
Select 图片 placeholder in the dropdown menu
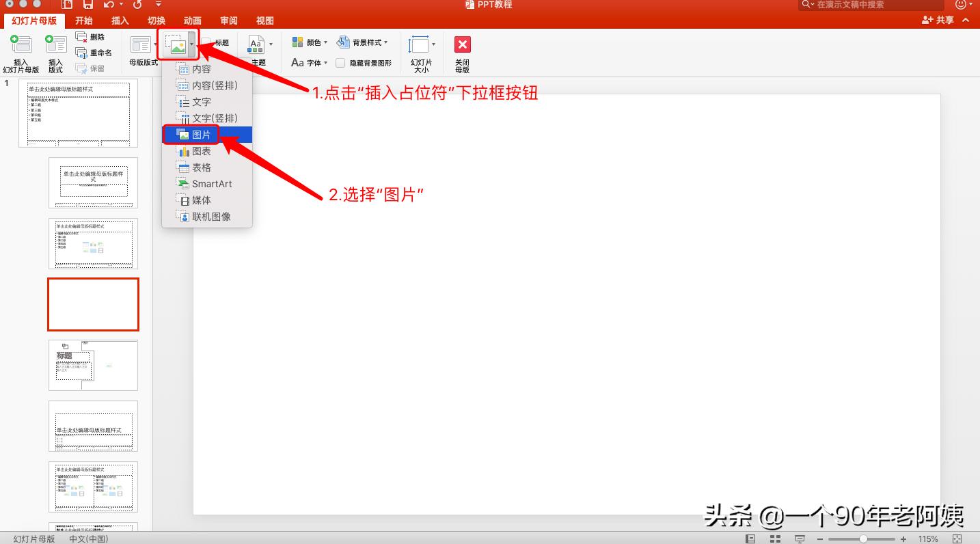pos(202,134)
